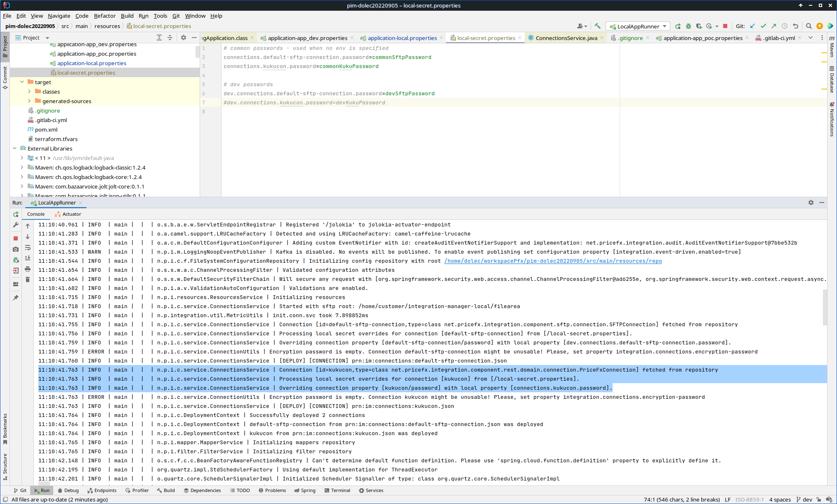
Task: Collapse the target folder
Action: pyautogui.click(x=22, y=82)
